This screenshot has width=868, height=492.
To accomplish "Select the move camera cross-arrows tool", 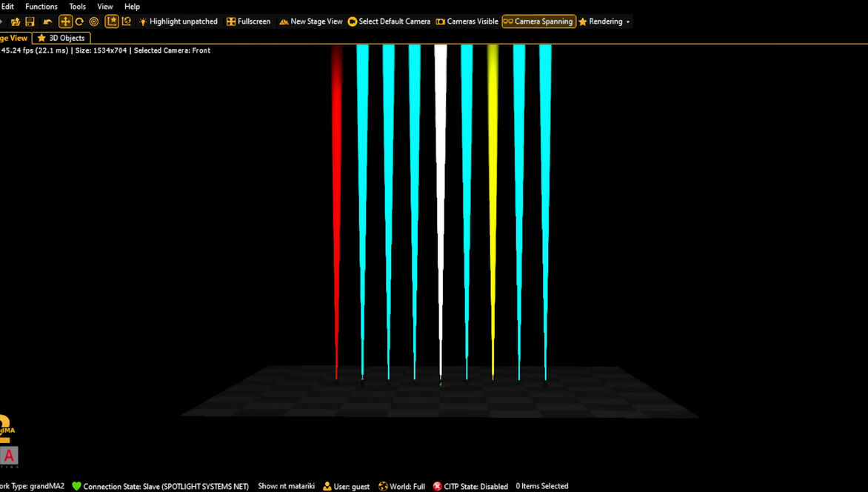I will [65, 21].
